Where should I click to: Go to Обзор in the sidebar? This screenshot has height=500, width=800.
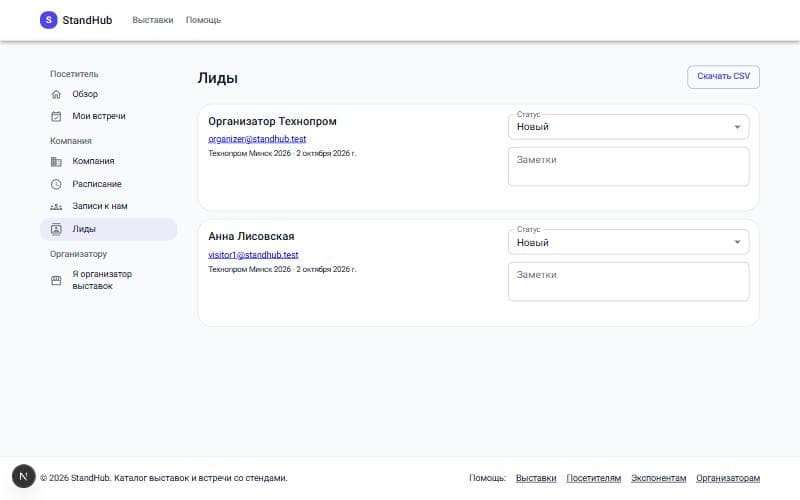[x=109, y=94]
